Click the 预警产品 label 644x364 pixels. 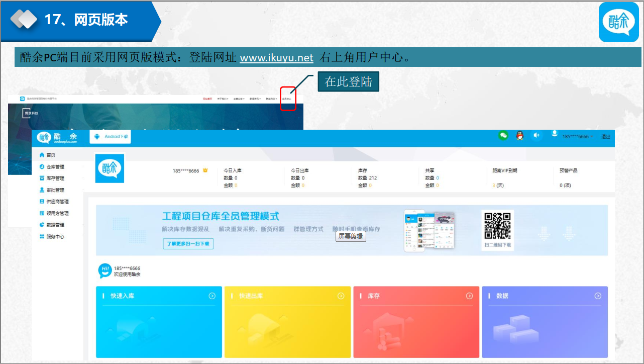(569, 170)
